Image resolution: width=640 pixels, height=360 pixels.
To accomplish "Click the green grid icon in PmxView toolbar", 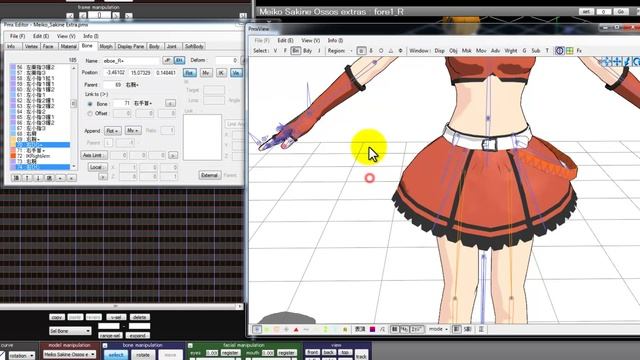I will tap(569, 51).
